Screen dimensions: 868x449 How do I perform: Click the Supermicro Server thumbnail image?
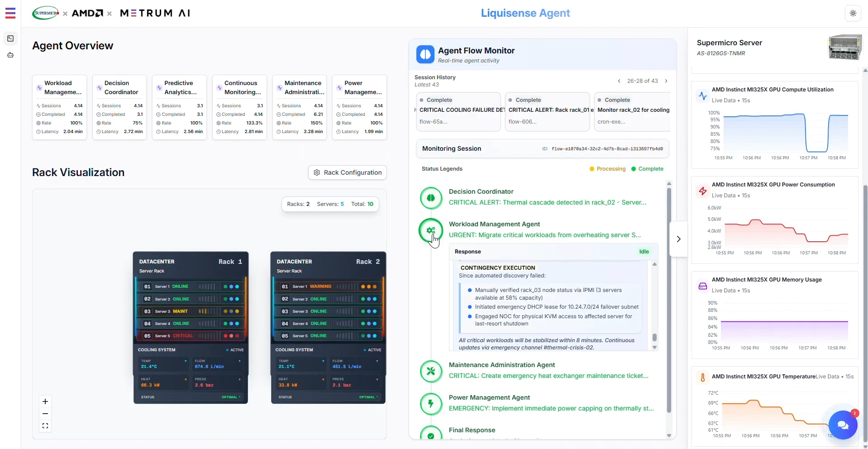point(844,47)
